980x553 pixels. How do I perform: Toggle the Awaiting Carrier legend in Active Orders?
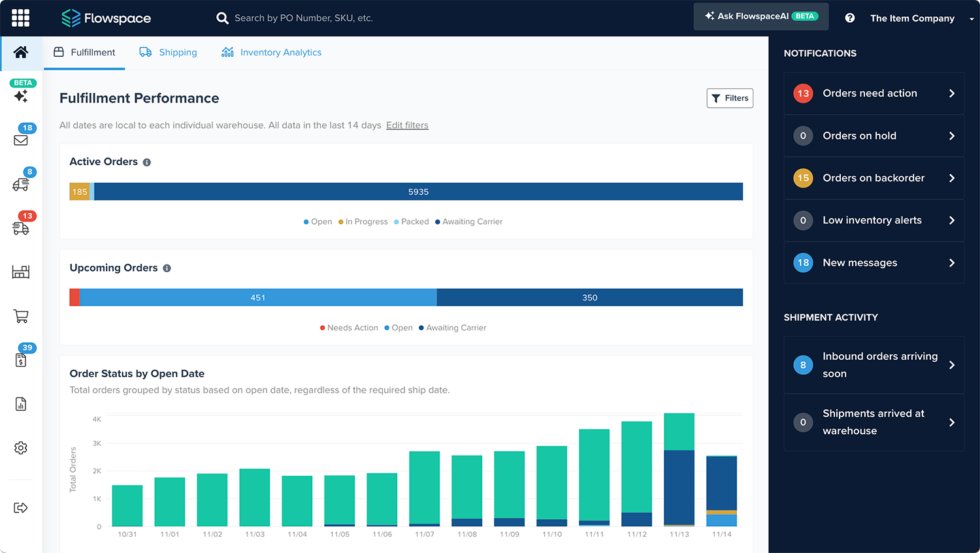tap(468, 222)
